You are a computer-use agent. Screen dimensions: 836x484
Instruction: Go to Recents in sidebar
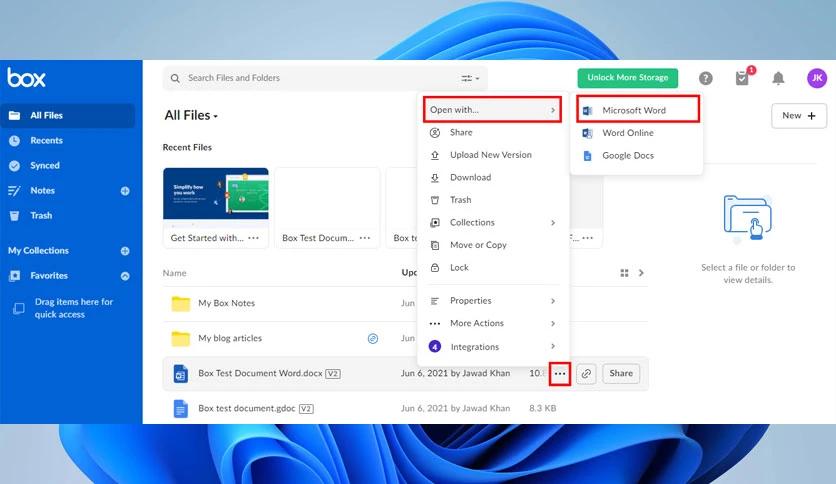[67, 141]
